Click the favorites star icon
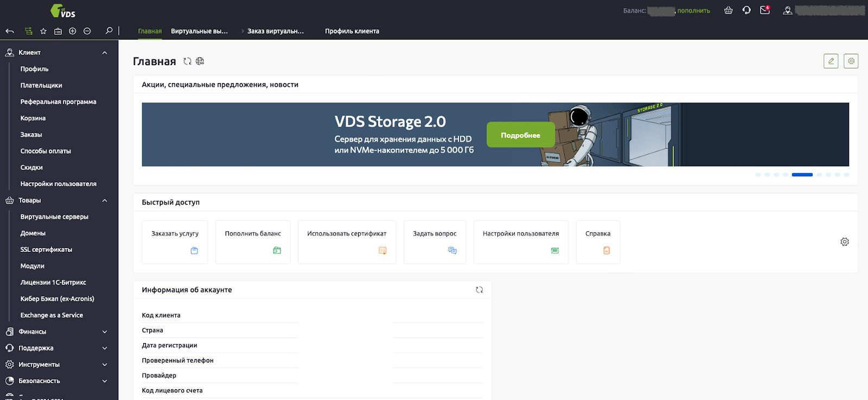868x400 pixels. coord(43,31)
